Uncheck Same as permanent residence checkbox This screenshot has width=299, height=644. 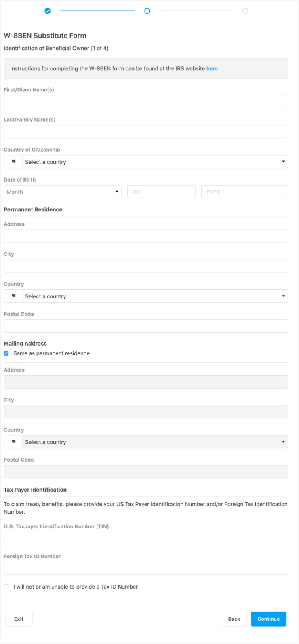click(x=6, y=353)
